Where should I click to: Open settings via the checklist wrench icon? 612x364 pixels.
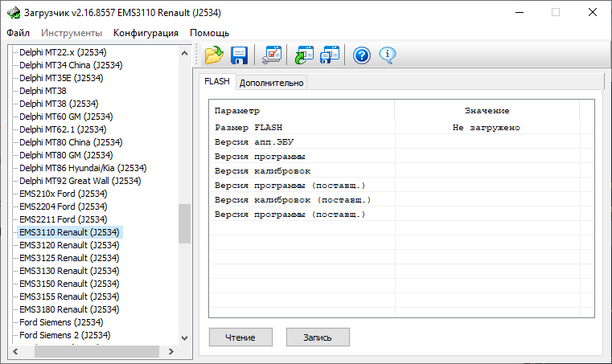click(272, 55)
